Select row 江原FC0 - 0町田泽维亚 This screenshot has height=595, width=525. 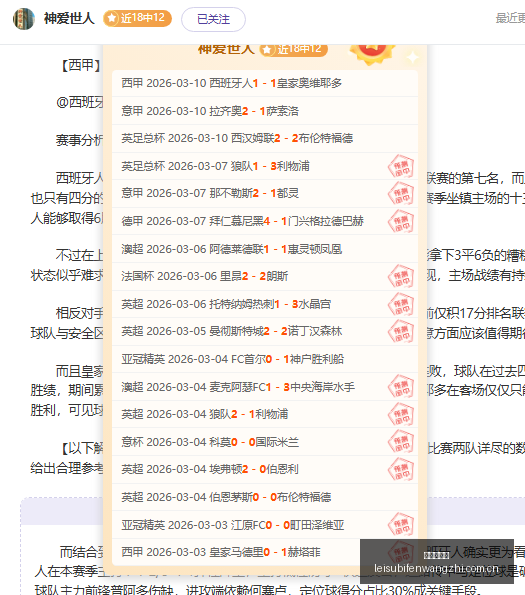click(x=265, y=525)
